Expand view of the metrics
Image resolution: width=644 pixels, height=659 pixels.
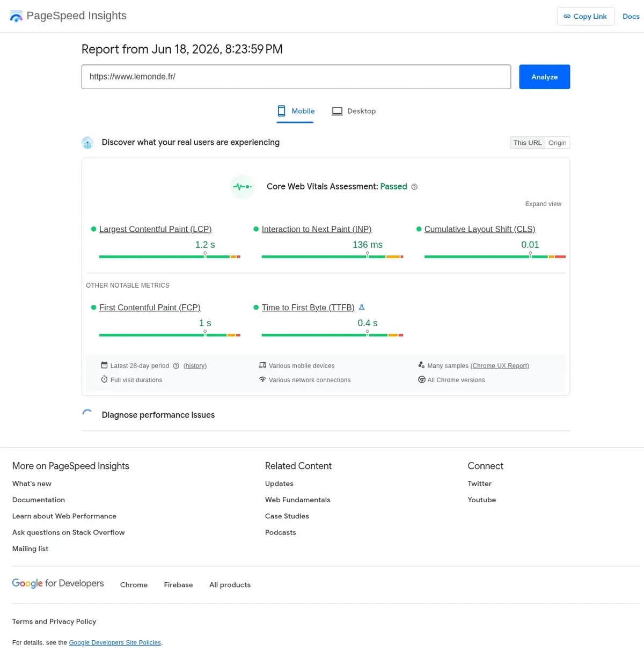coord(543,204)
